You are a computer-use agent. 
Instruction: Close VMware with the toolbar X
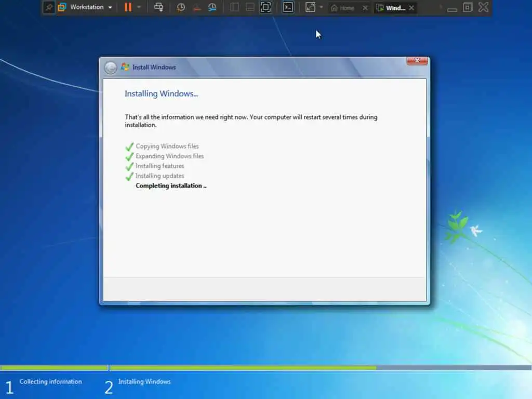(x=484, y=7)
